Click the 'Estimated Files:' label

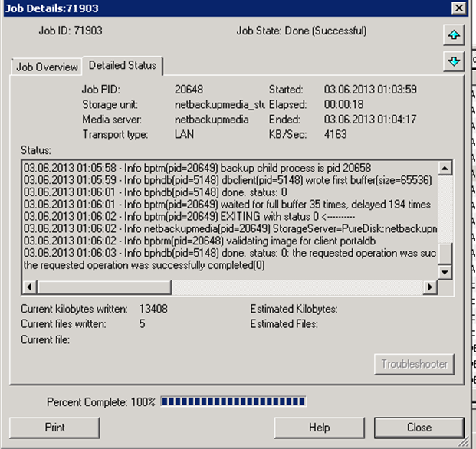pyautogui.click(x=284, y=324)
